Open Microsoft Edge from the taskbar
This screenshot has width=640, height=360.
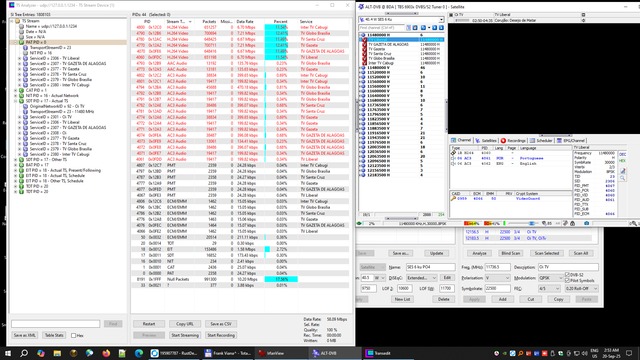click(139, 353)
